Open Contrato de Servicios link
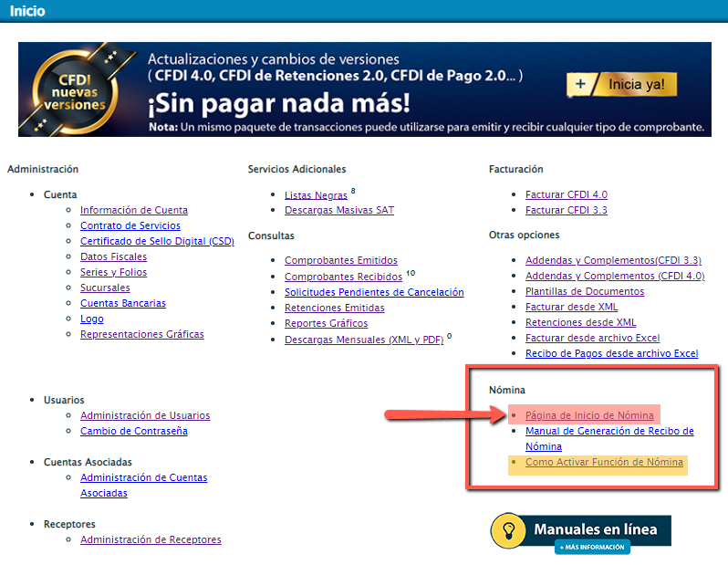 [x=130, y=225]
